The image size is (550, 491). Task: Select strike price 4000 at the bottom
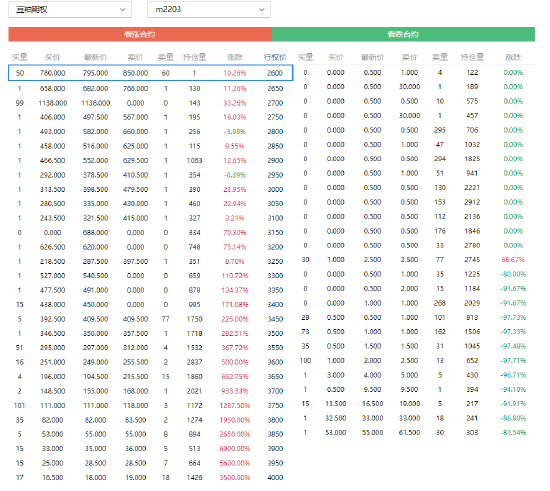pos(275,477)
